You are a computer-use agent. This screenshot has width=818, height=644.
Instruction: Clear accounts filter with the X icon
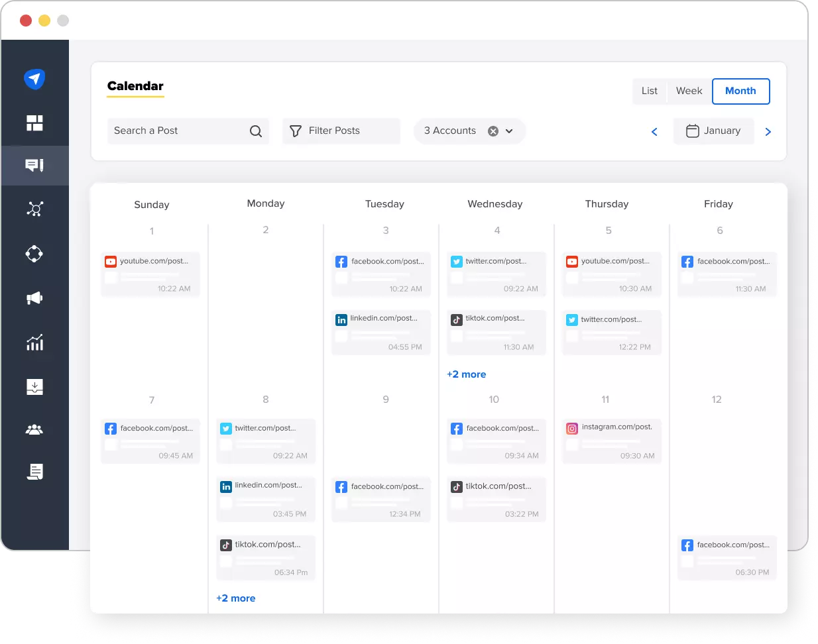[x=492, y=131]
